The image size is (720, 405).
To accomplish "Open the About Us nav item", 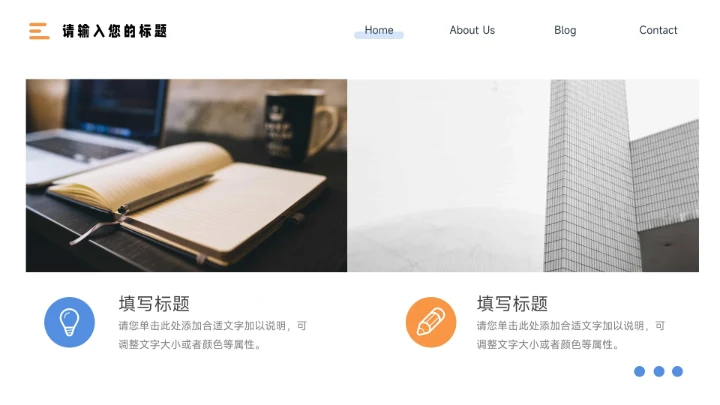I will (x=472, y=30).
